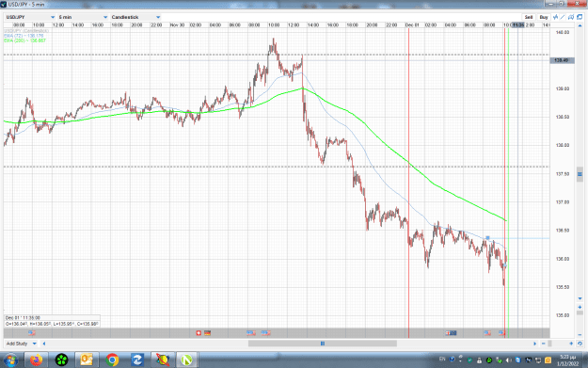Click the 140.00 price axis label
588x368 pixels.
click(563, 33)
